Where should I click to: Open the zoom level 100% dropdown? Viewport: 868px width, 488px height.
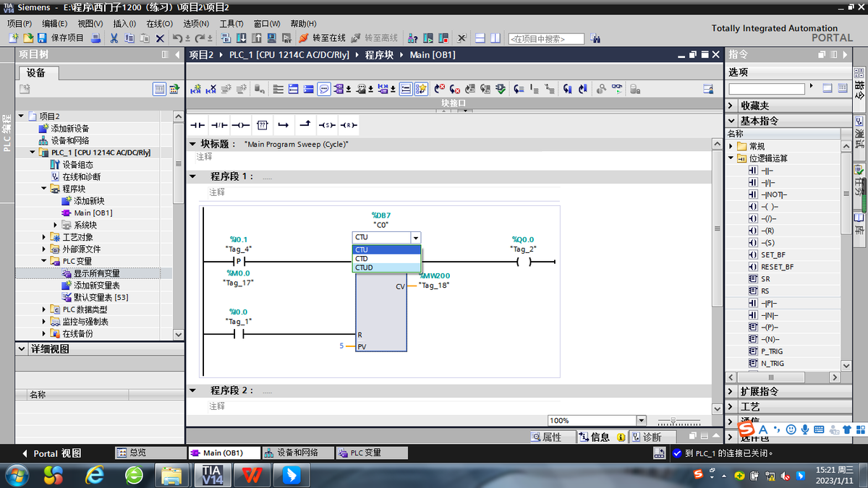[640, 421]
